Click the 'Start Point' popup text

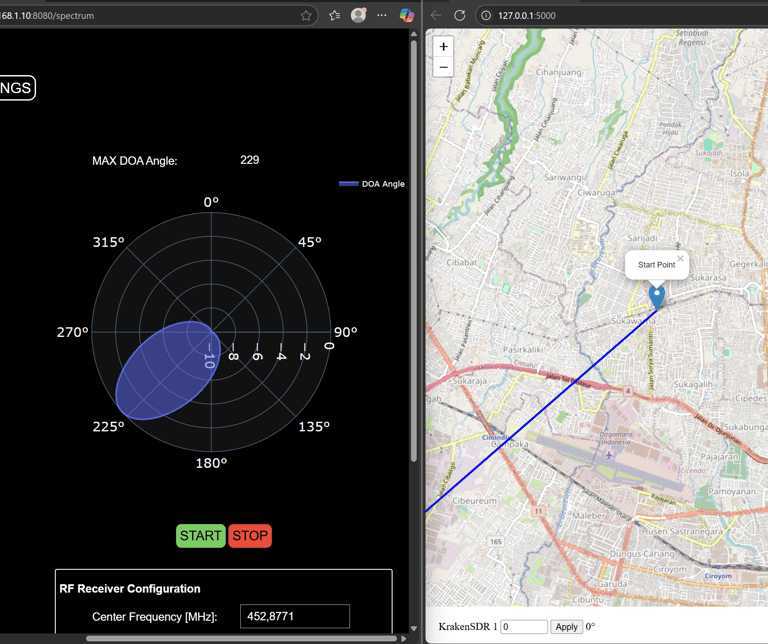[x=656, y=265]
